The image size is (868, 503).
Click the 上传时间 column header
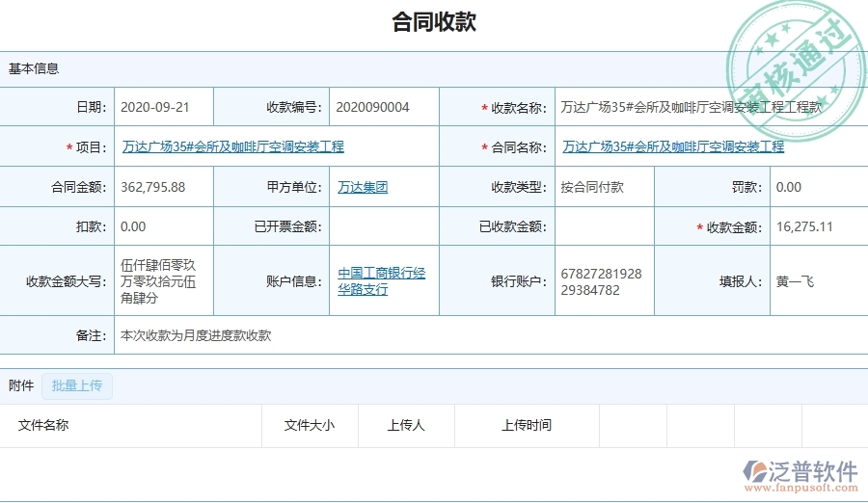click(x=526, y=425)
